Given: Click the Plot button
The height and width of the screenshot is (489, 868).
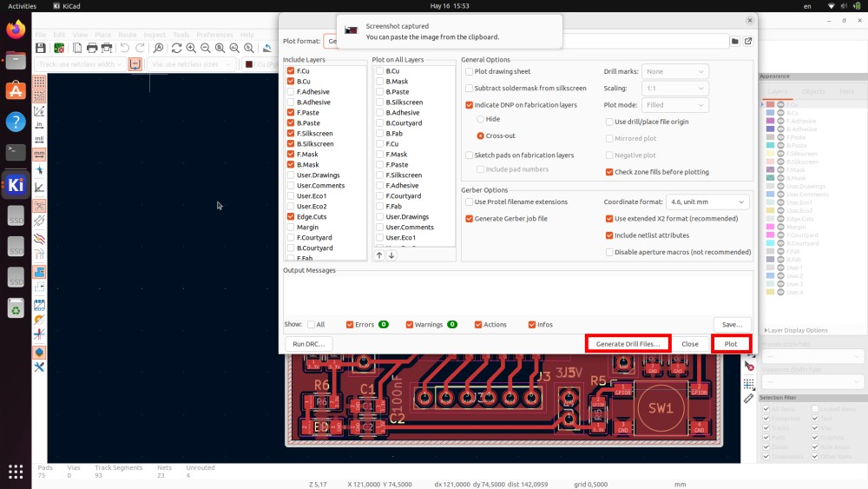Looking at the screenshot, I should [x=731, y=344].
